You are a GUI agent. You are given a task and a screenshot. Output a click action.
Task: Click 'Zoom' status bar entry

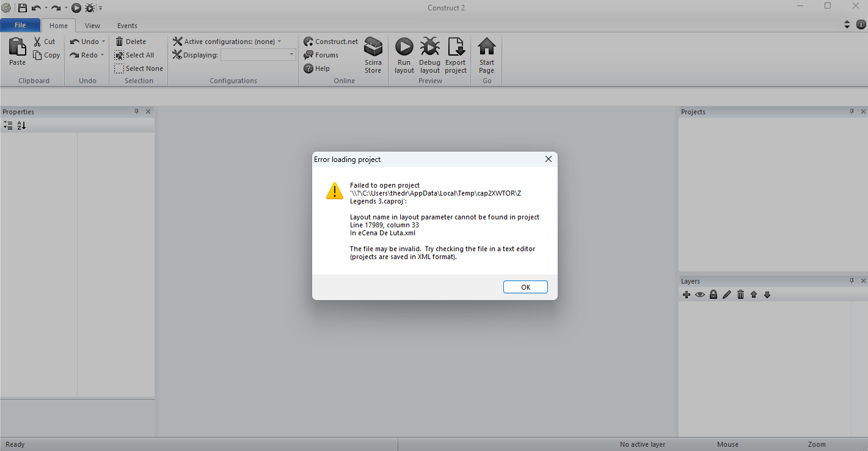pos(817,444)
